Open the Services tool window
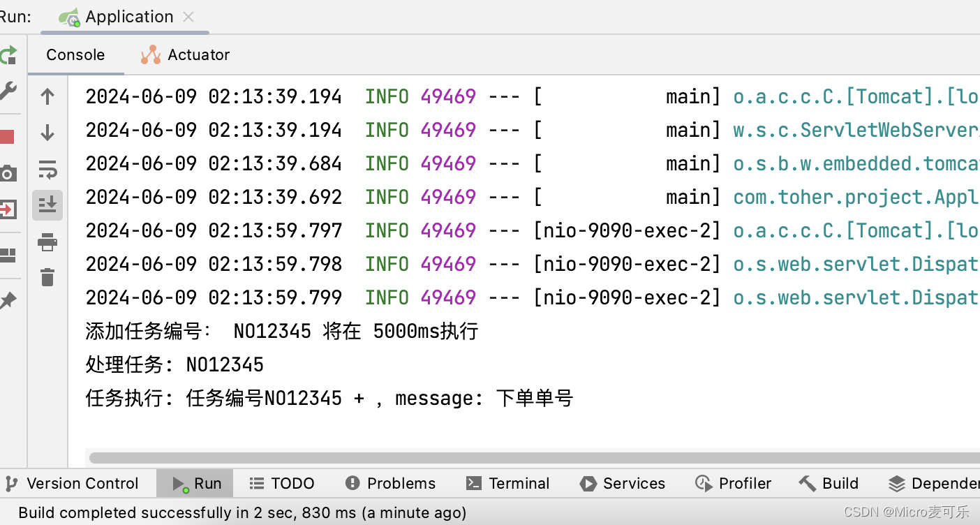980x525 pixels. point(623,483)
